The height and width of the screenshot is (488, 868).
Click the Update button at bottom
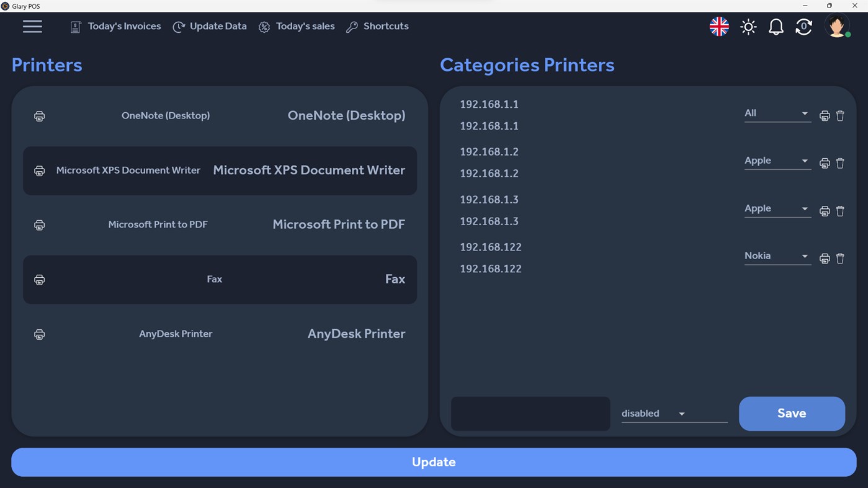tap(434, 462)
